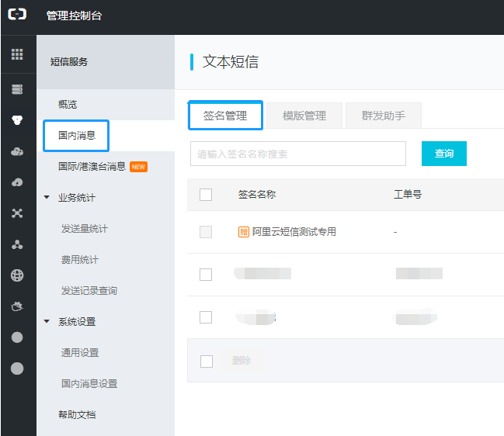504x436 pixels.
Task: Focus the signature name search field
Action: 298,154
